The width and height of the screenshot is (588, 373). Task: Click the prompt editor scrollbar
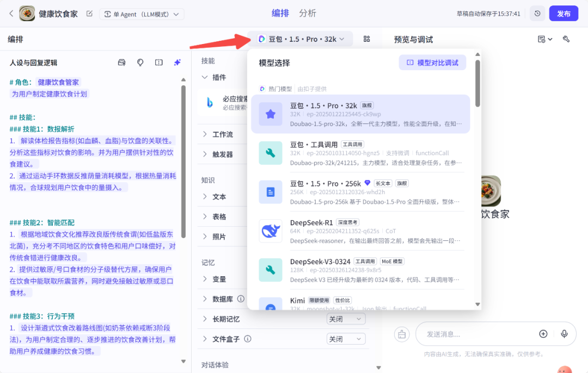point(183,161)
